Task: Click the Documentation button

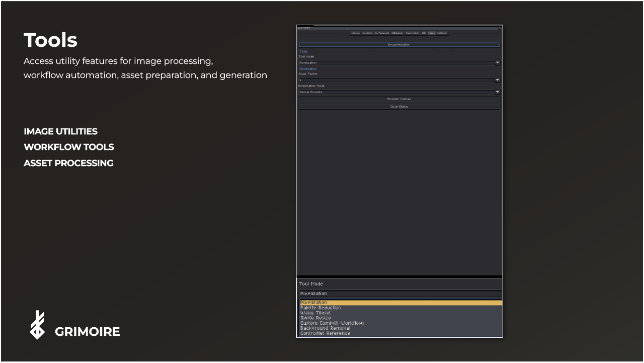Action: point(399,45)
